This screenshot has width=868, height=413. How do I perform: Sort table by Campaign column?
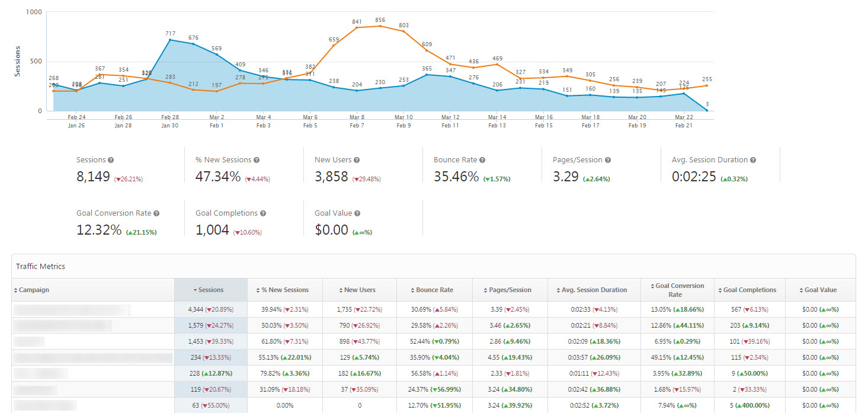tap(34, 290)
